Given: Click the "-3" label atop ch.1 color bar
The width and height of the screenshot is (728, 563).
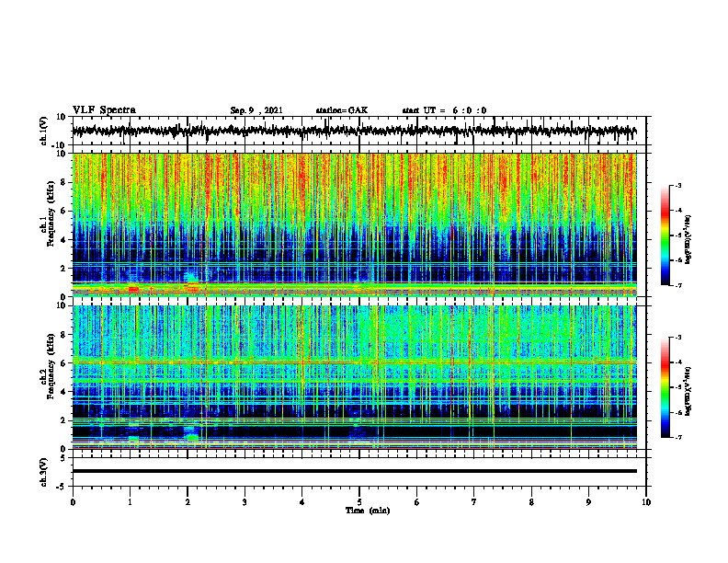Looking at the screenshot, I should coord(677,185).
